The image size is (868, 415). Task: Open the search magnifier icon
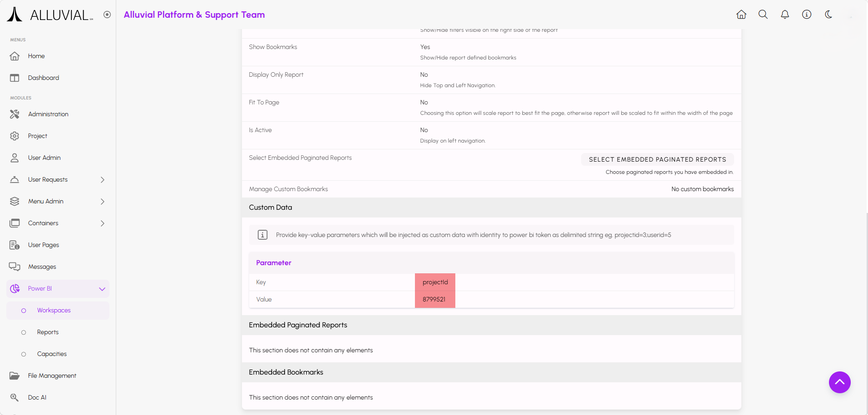click(763, 15)
